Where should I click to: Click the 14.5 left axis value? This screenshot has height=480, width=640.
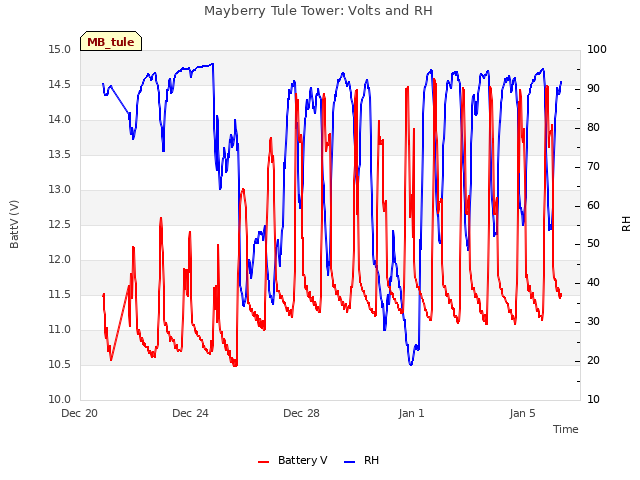click(x=60, y=85)
